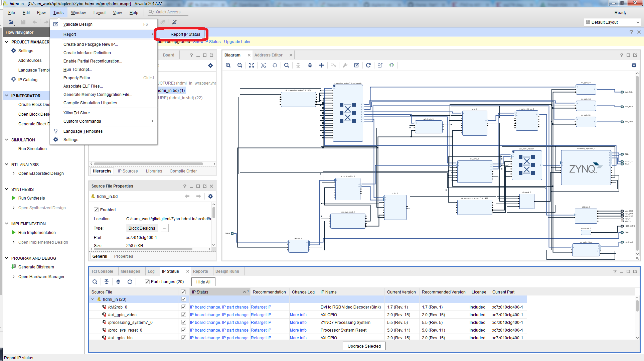
Task: Click the IP Status vertical scrollbar thumb
Action: click(x=637, y=306)
